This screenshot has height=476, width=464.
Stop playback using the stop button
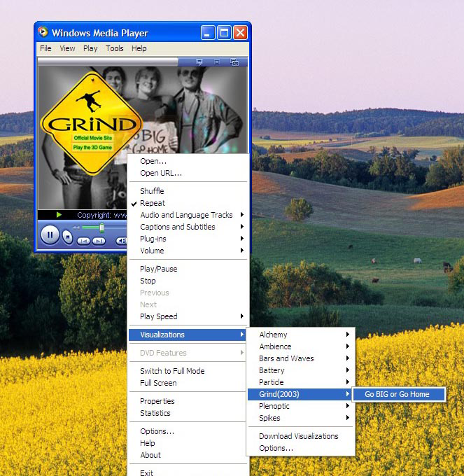point(67,237)
